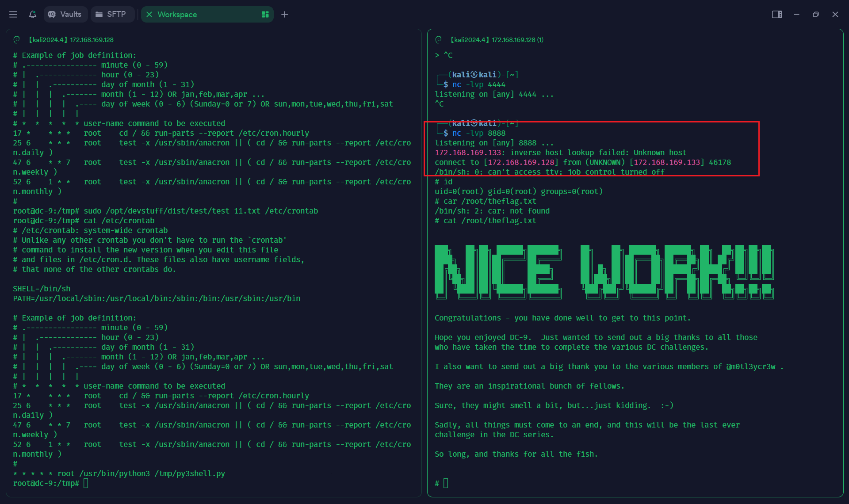This screenshot has width=849, height=504.
Task: Restore down the application window
Action: tap(816, 15)
